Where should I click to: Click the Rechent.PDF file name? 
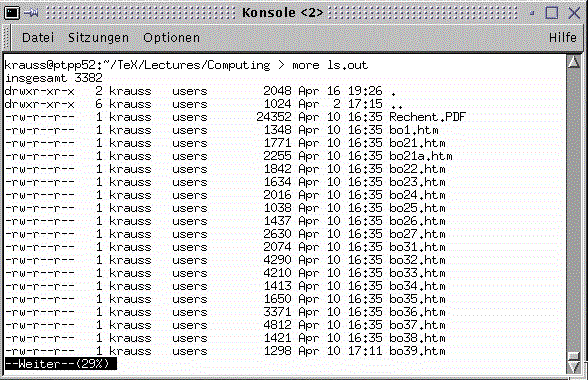427,117
